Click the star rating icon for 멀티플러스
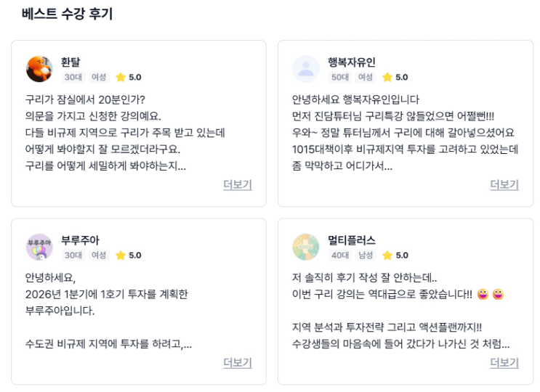 click(x=387, y=255)
